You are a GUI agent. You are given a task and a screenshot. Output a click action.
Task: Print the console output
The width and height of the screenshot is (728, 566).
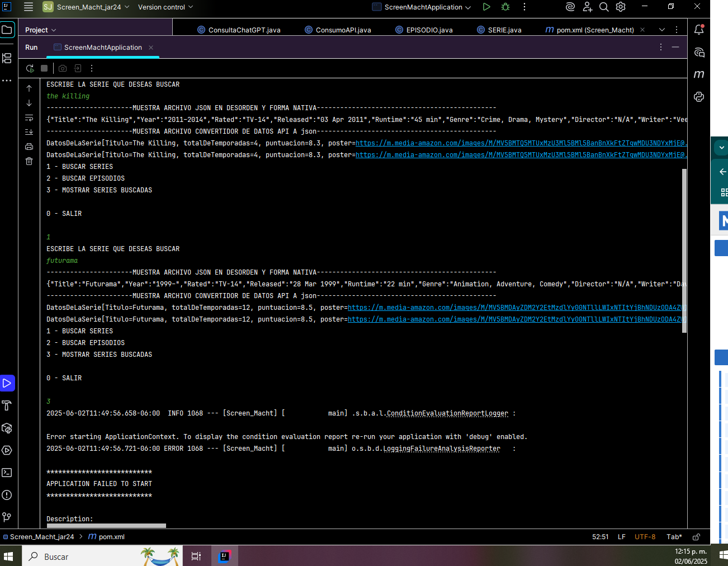pos(29,147)
